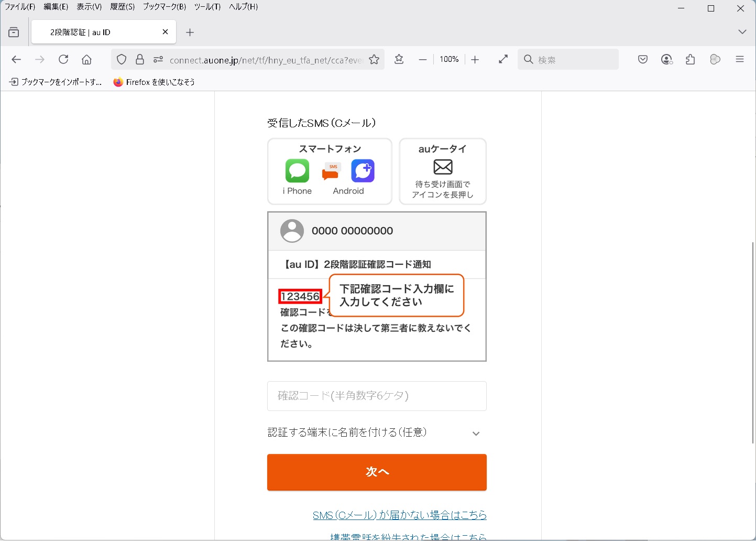This screenshot has height=541, width=756.
Task: Click 0000 00000000 sender number
Action: point(352,231)
